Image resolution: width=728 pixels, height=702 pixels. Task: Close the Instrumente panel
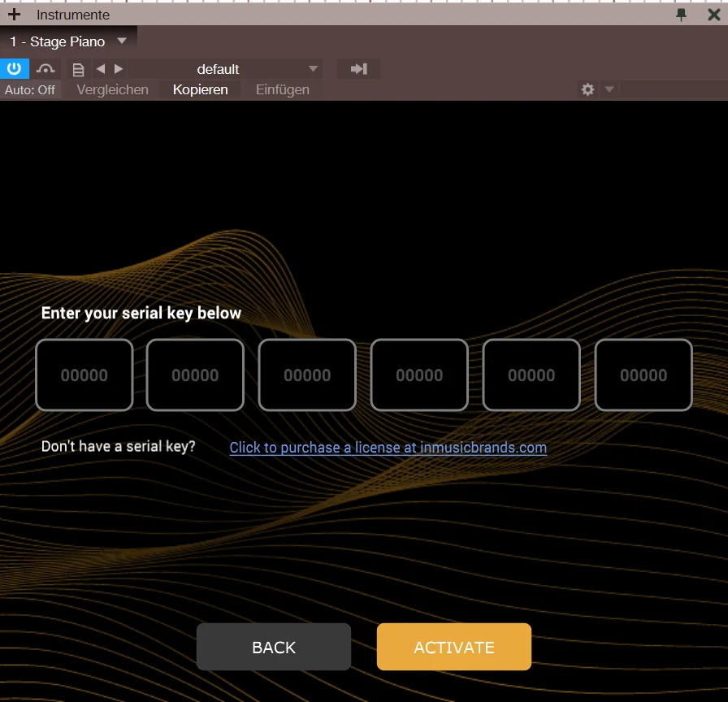pos(714,15)
